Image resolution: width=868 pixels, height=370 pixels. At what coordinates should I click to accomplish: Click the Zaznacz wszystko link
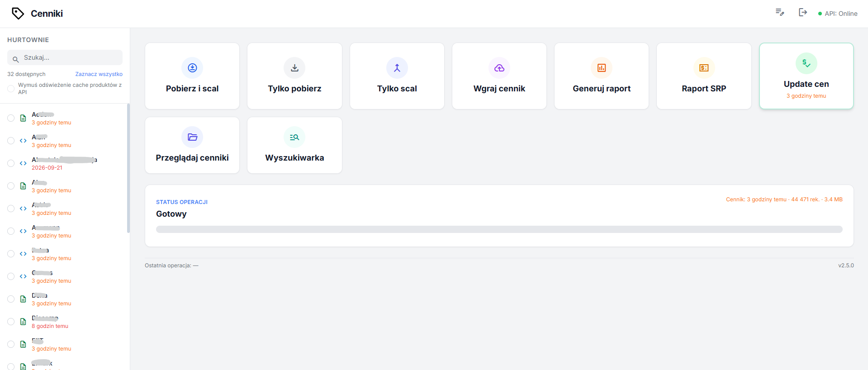click(99, 74)
